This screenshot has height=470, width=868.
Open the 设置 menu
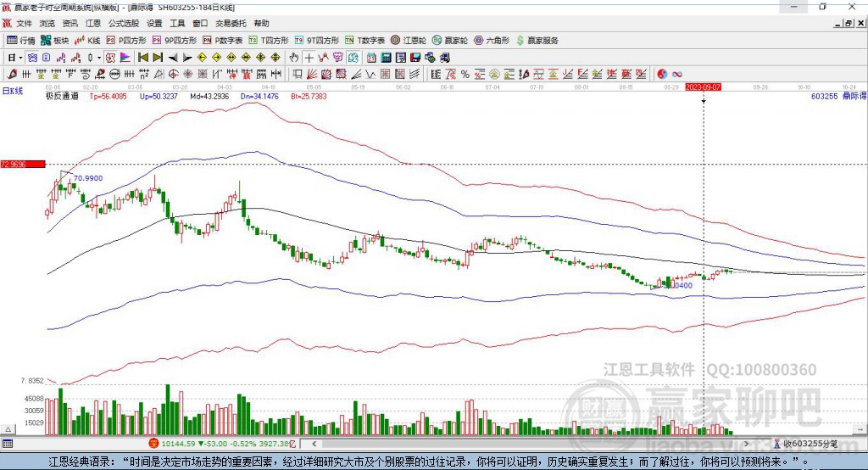pos(154,23)
